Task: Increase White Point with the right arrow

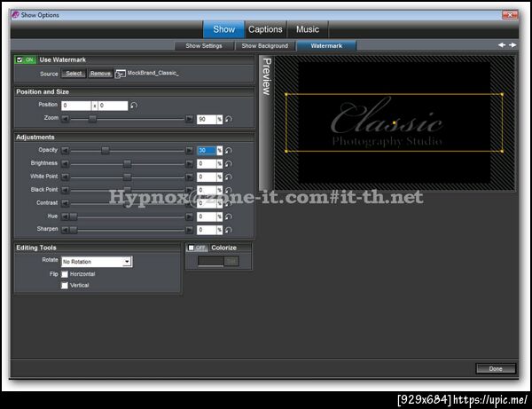Action: tap(190, 177)
